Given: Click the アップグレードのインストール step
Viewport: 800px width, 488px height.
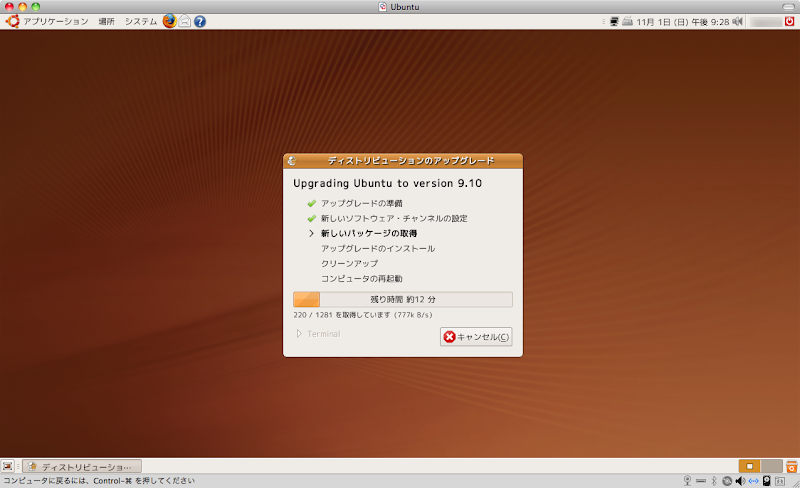Looking at the screenshot, I should tap(378, 249).
